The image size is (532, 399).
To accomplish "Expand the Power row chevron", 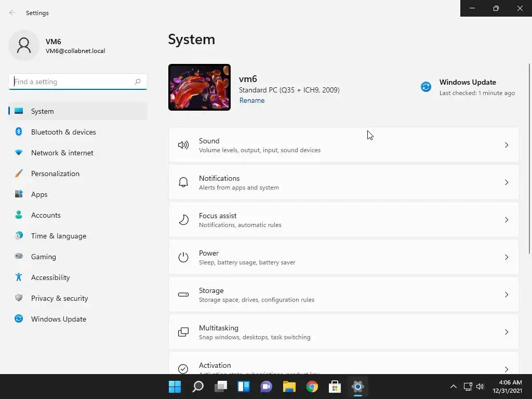I will [506, 257].
